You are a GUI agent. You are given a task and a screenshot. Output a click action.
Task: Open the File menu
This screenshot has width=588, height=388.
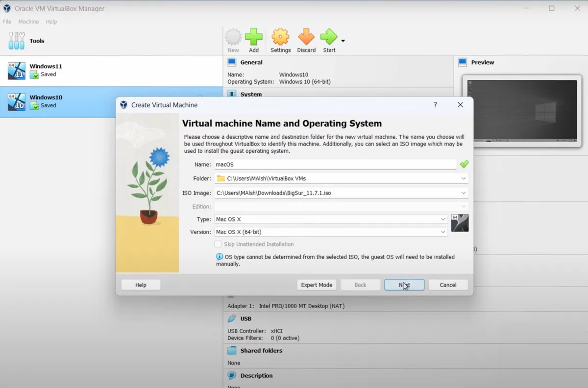tap(7, 22)
